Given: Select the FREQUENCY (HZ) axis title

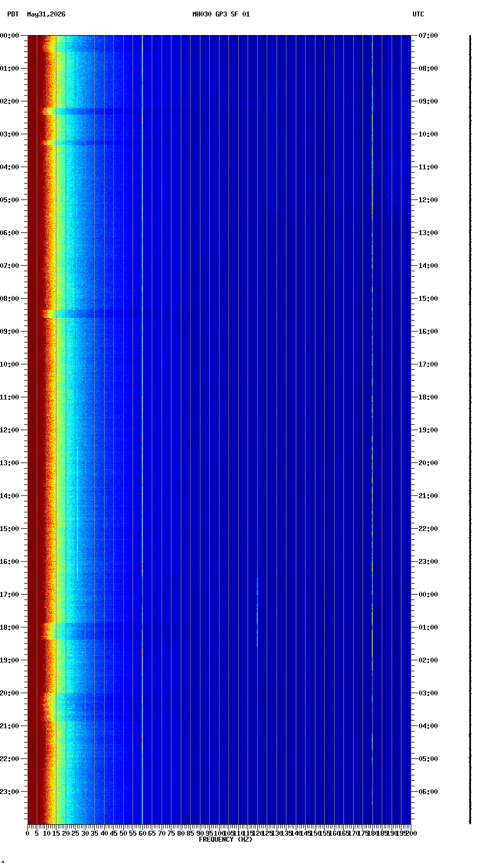Looking at the screenshot, I should (x=226, y=840).
